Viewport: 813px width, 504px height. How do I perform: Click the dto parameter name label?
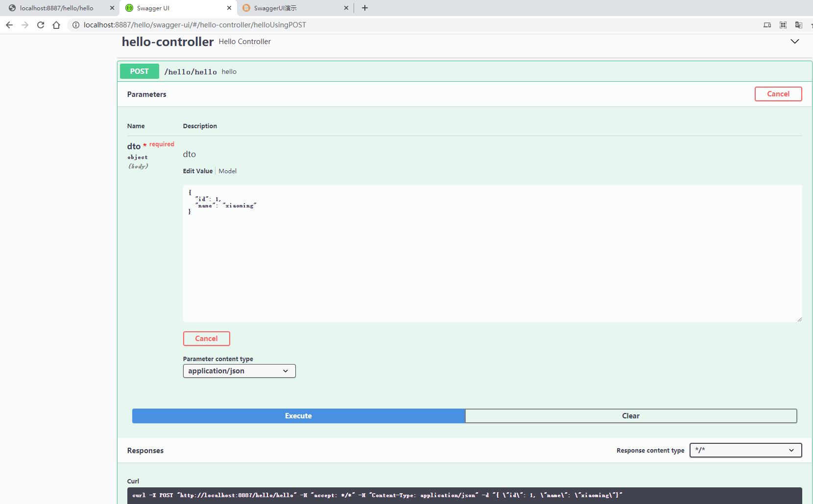(x=134, y=146)
